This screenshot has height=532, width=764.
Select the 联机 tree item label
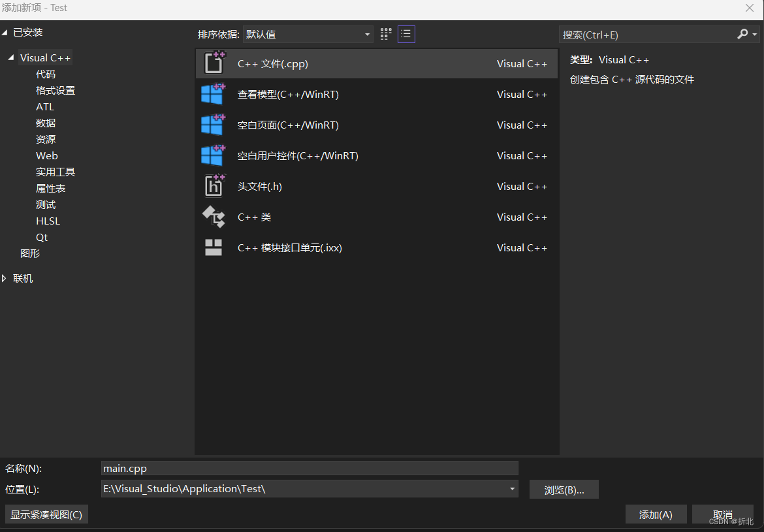tap(23, 278)
